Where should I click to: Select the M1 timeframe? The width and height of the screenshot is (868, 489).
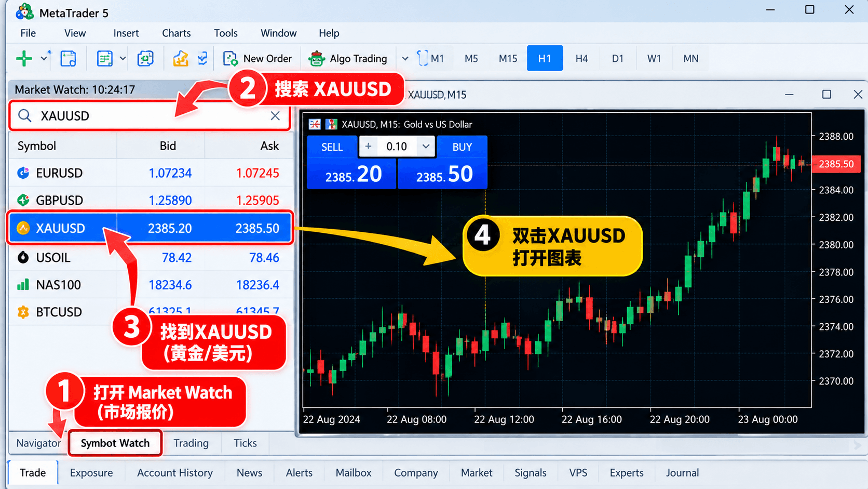tap(437, 59)
